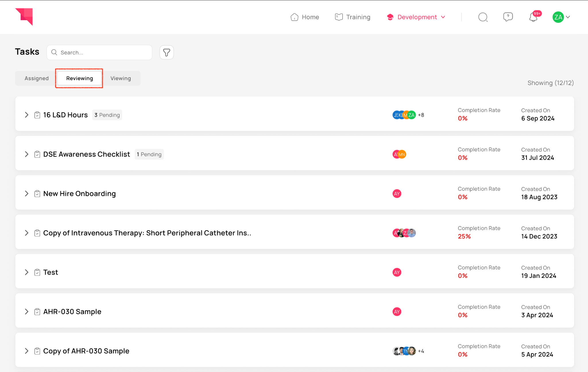Open the help chat bubble icon
This screenshot has width=588, height=372.
[508, 17]
